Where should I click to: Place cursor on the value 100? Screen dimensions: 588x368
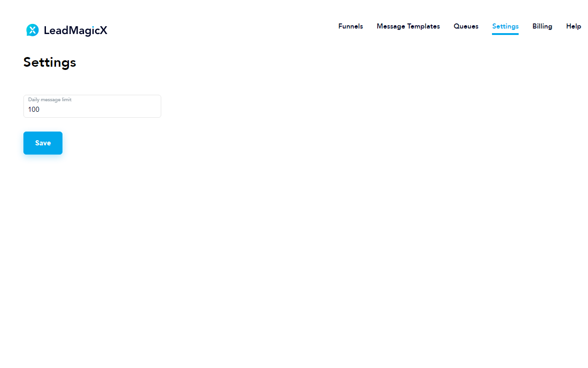(34, 109)
